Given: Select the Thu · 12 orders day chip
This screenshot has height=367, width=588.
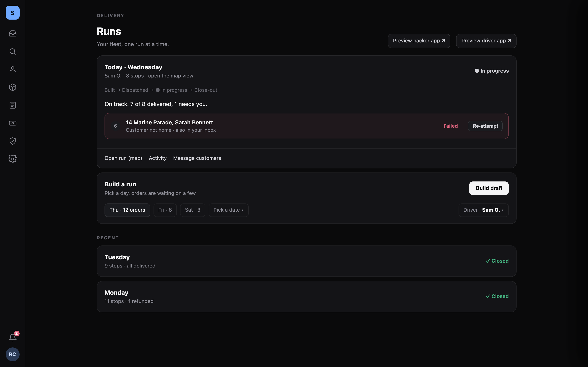Looking at the screenshot, I should [127, 210].
